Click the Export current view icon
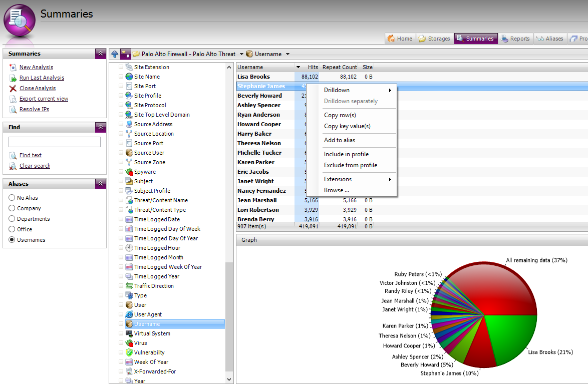The height and width of the screenshot is (386, 588). (x=13, y=99)
